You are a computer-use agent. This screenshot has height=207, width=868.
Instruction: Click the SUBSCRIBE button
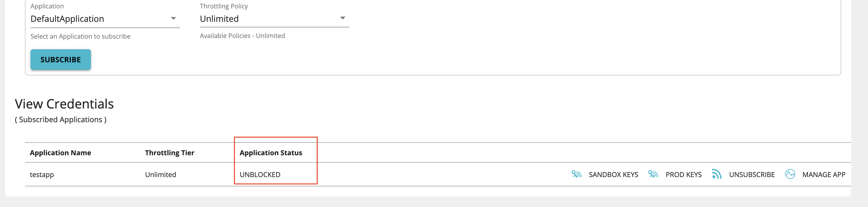[x=61, y=60]
